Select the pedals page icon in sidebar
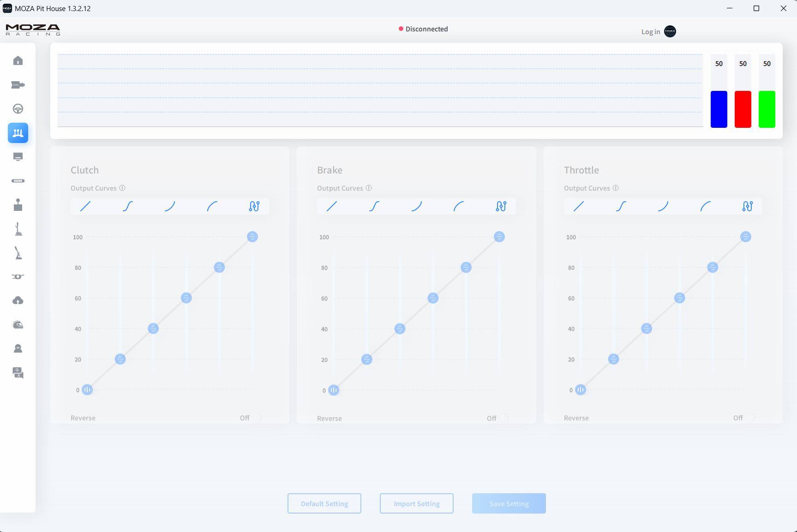 pyautogui.click(x=18, y=133)
